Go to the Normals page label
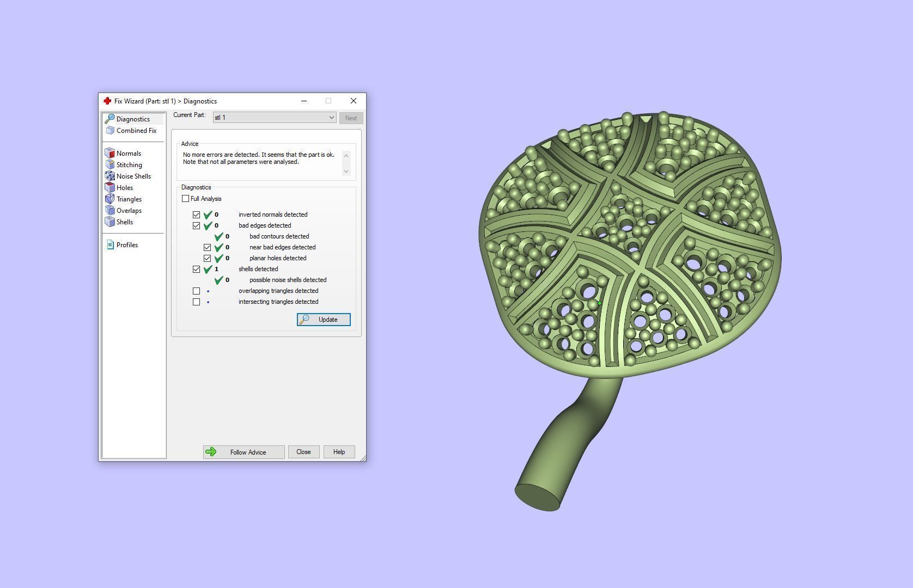 tap(129, 154)
